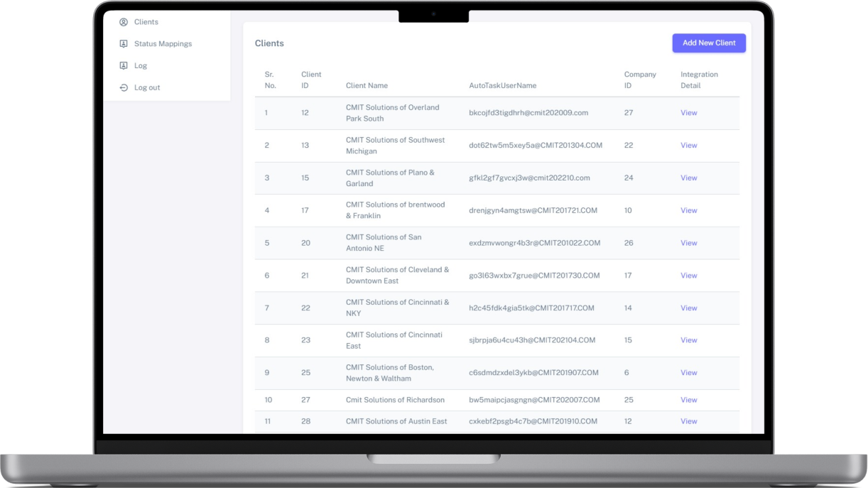Click email h2c45fdk4gia5tk@CMIT201717.COM
The image size is (868, 488).
click(x=532, y=308)
